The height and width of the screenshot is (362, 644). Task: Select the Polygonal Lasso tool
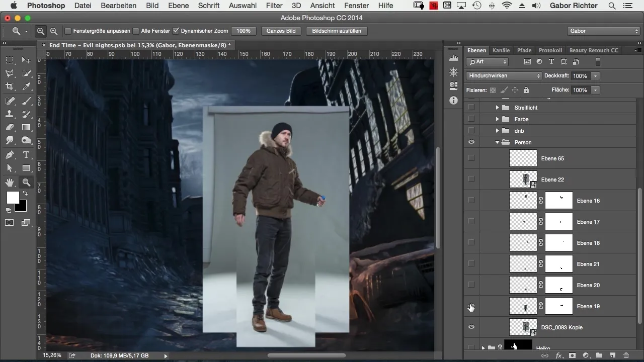point(10,74)
